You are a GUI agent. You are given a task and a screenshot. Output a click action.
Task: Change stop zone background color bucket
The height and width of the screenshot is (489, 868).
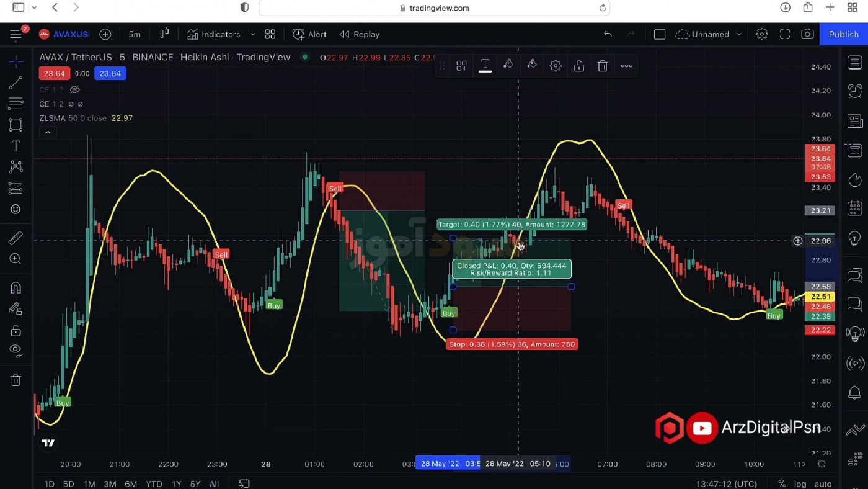[x=532, y=66]
